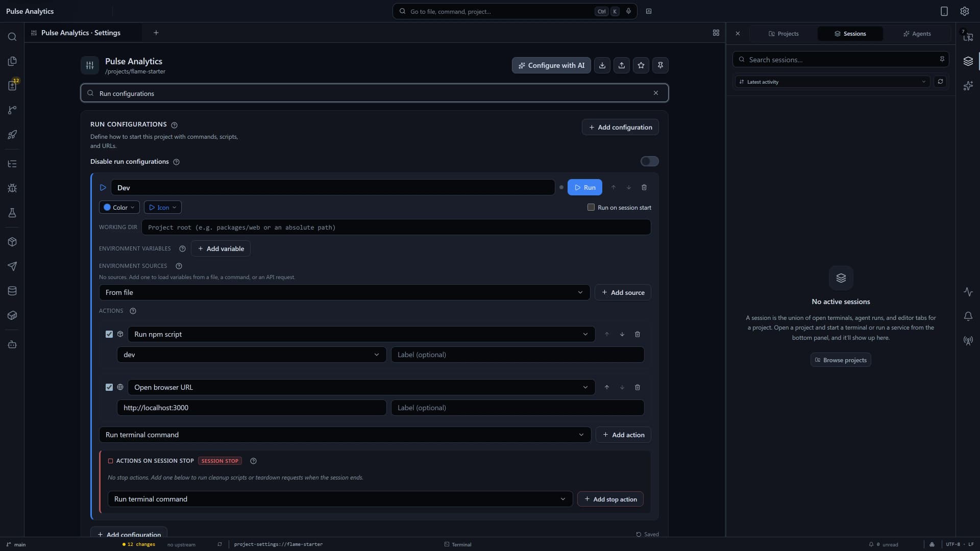Clear the Run configurations search field
The image size is (980, 551).
coord(656,93)
